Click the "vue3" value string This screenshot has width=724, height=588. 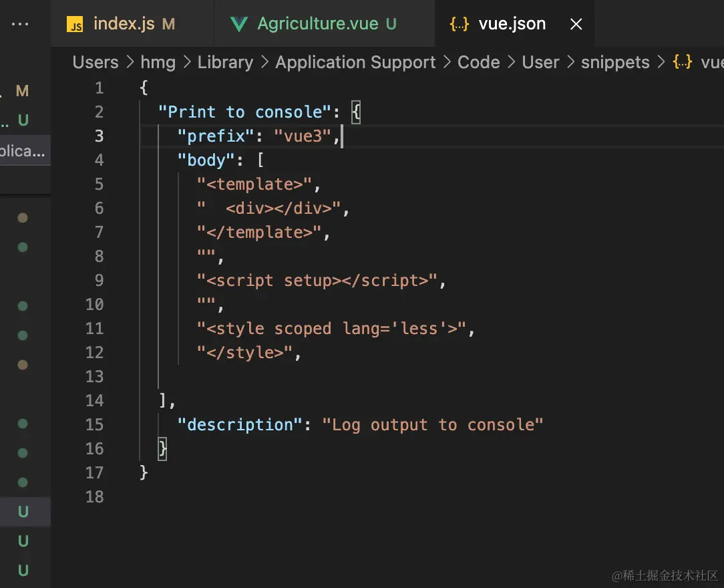tap(303, 136)
